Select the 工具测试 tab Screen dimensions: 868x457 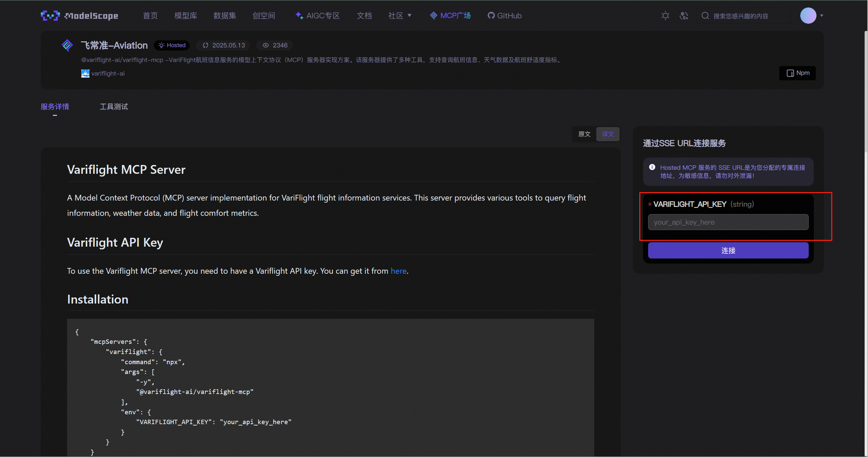[x=114, y=107]
